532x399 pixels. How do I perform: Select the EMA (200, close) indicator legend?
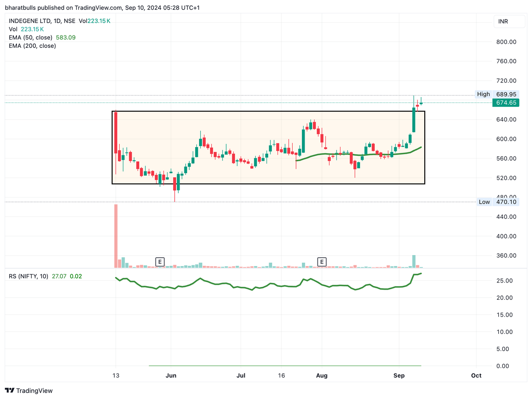tap(32, 46)
